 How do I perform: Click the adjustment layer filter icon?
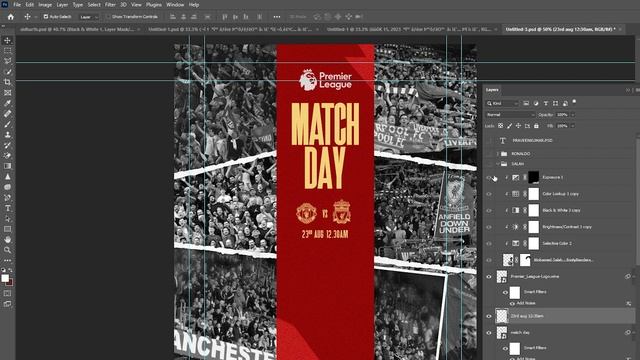(536, 103)
